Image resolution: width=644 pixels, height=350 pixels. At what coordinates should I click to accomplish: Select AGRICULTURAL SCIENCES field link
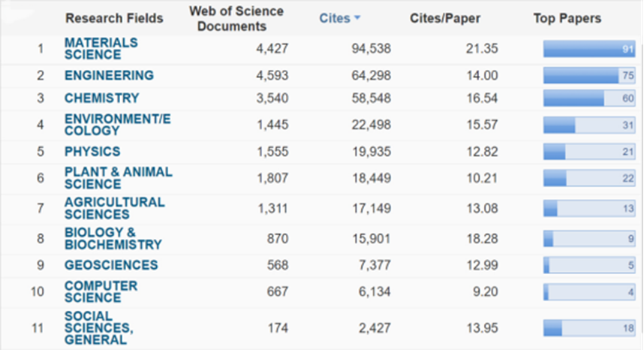pos(114,208)
